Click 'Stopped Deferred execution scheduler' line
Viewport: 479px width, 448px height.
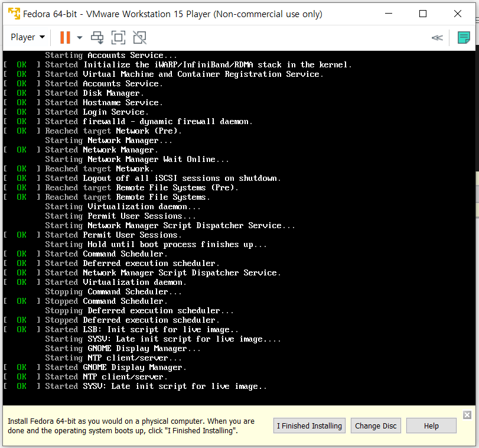click(x=112, y=320)
